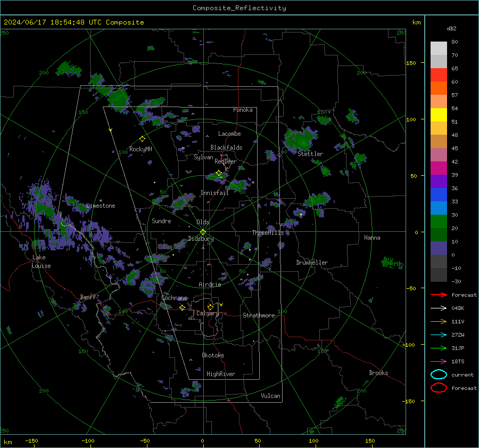Click the yellow radar-center marker above Didsbury
The width and height of the screenshot is (479, 448).
(203, 232)
